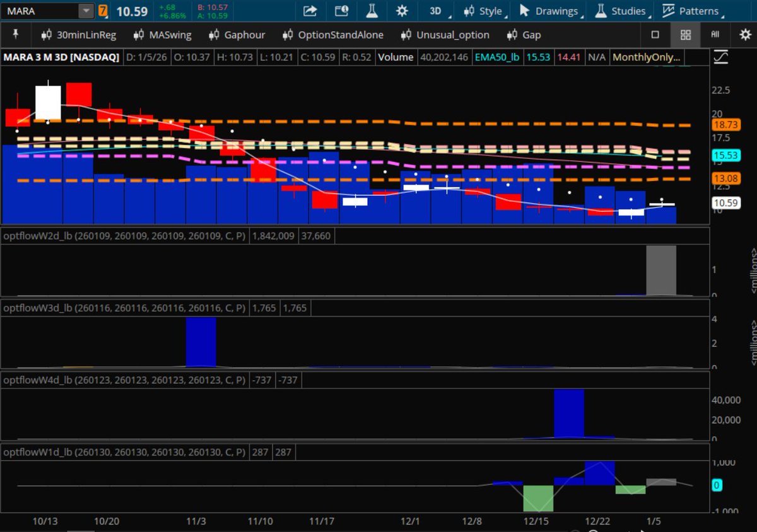Switch to grid chart layout icon
The image size is (757, 532).
click(x=685, y=35)
